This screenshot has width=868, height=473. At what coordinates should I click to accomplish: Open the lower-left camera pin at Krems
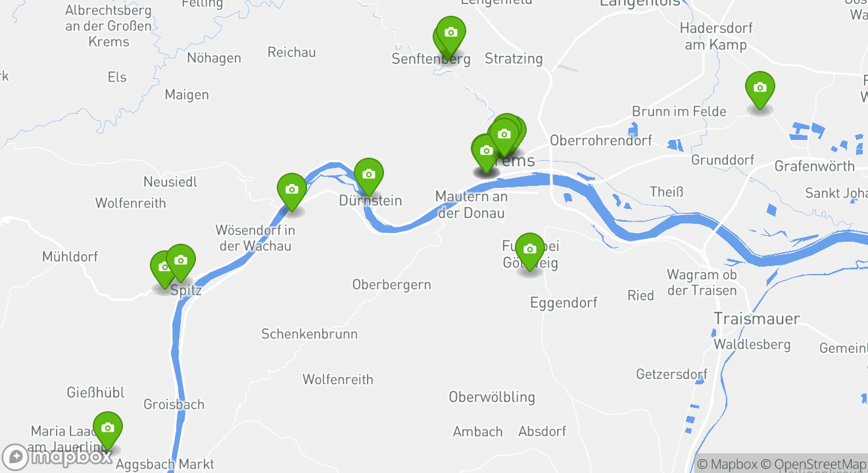coord(487,150)
